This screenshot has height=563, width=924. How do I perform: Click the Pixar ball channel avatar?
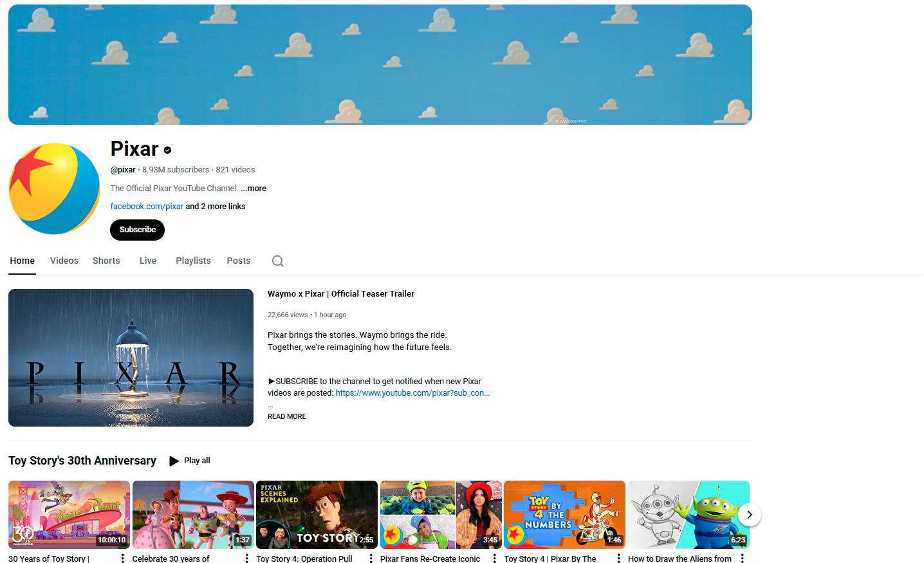pos(54,189)
